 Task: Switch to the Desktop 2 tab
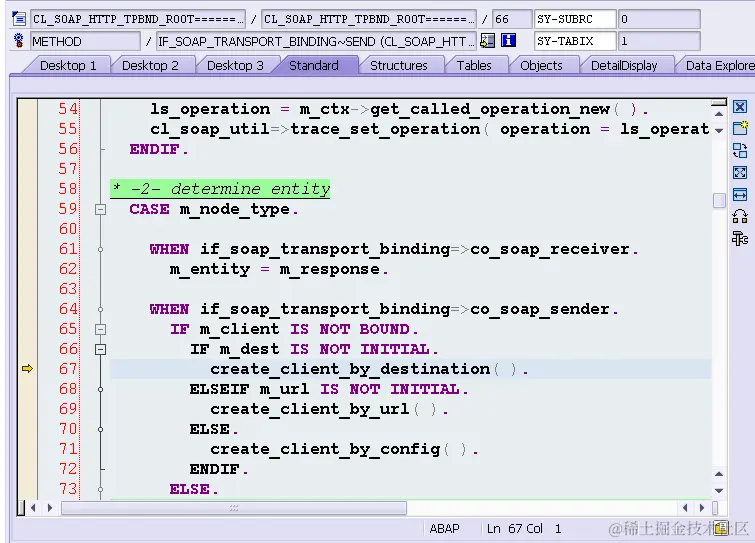150,65
